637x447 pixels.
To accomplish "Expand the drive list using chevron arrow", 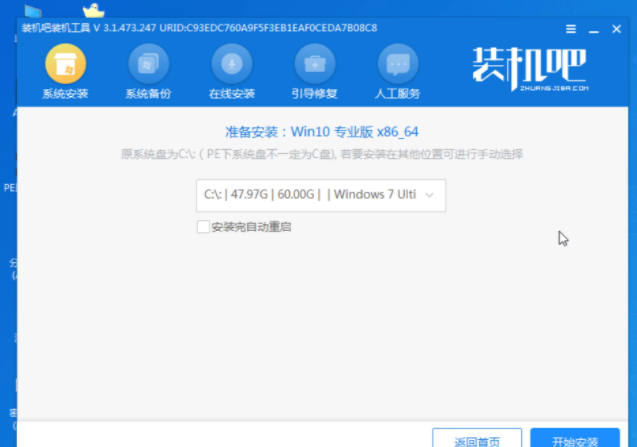I will [x=430, y=195].
